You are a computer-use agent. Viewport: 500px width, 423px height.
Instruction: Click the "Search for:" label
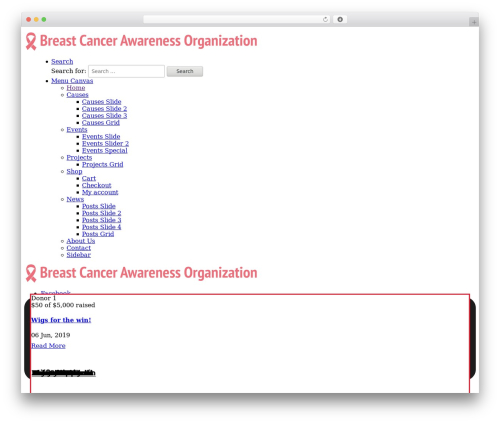(x=69, y=71)
